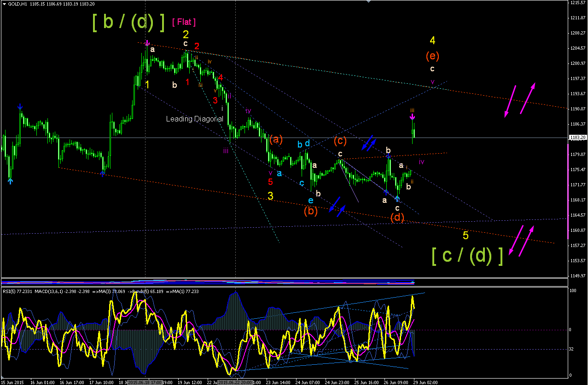Screen dimensions: 588x385
Task: Select the red '2' wave label
Action: (197, 46)
